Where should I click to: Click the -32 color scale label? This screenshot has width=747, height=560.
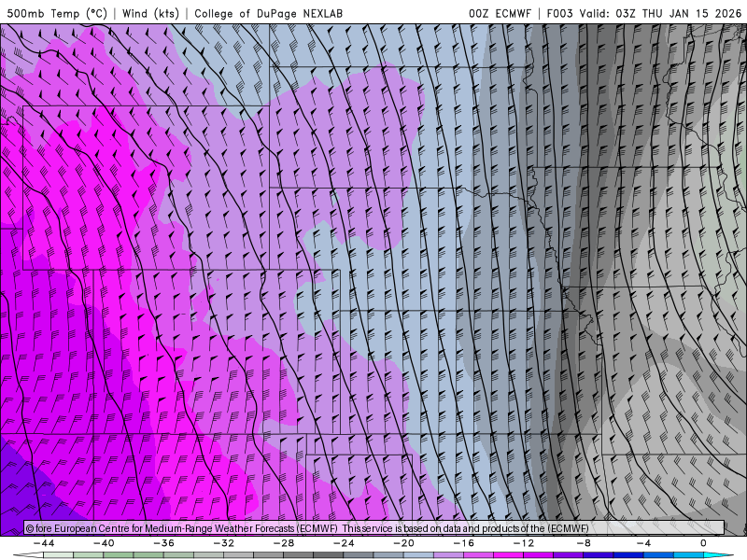pos(224,543)
